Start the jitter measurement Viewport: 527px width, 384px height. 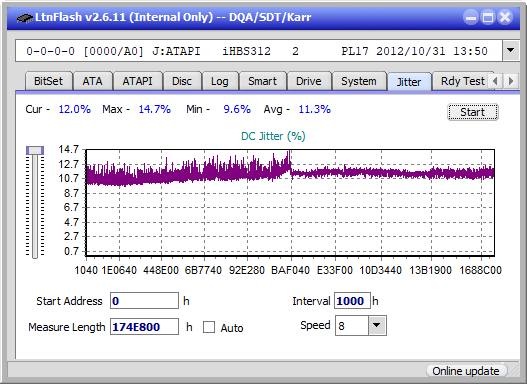[473, 112]
